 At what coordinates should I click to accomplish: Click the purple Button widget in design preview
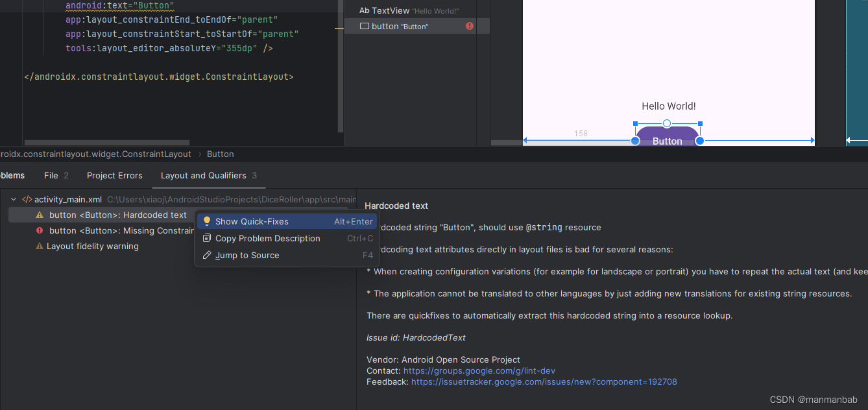pos(667,137)
